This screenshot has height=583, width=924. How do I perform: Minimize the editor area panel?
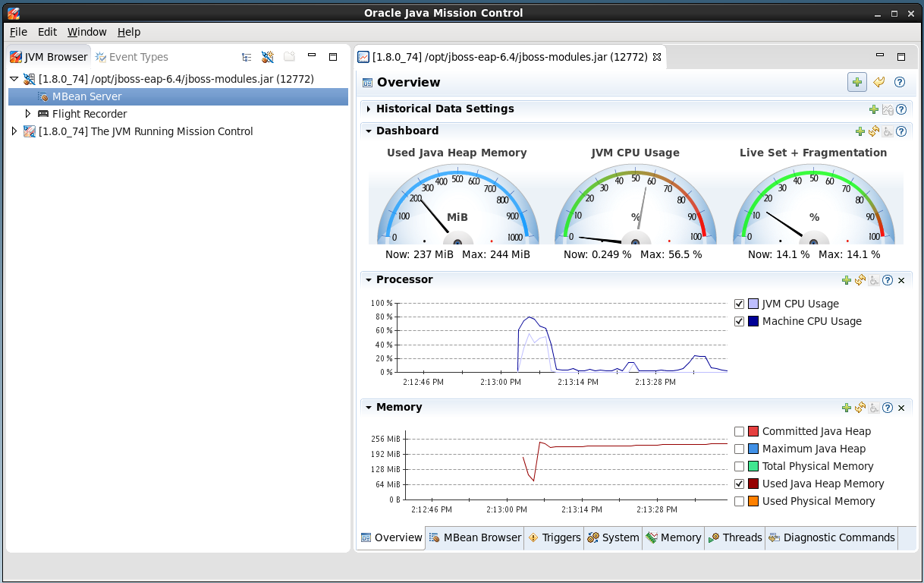click(880, 56)
